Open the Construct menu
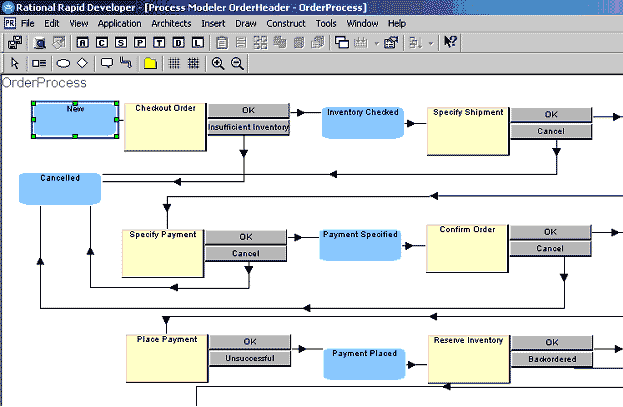 tap(286, 22)
